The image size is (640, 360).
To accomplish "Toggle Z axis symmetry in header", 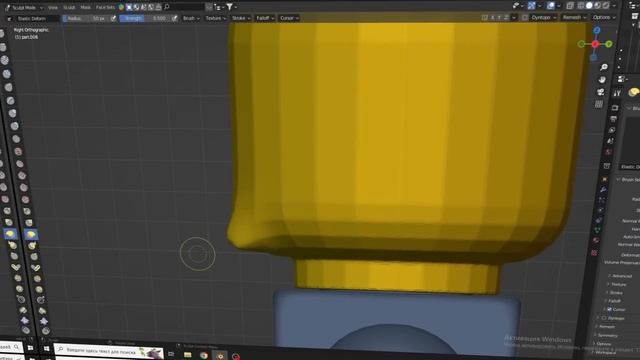I will (507, 18).
